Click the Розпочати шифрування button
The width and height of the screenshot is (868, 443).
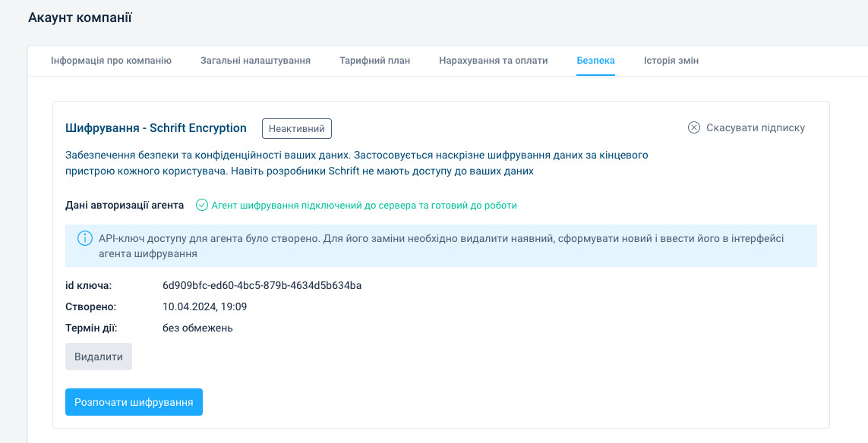click(x=134, y=402)
